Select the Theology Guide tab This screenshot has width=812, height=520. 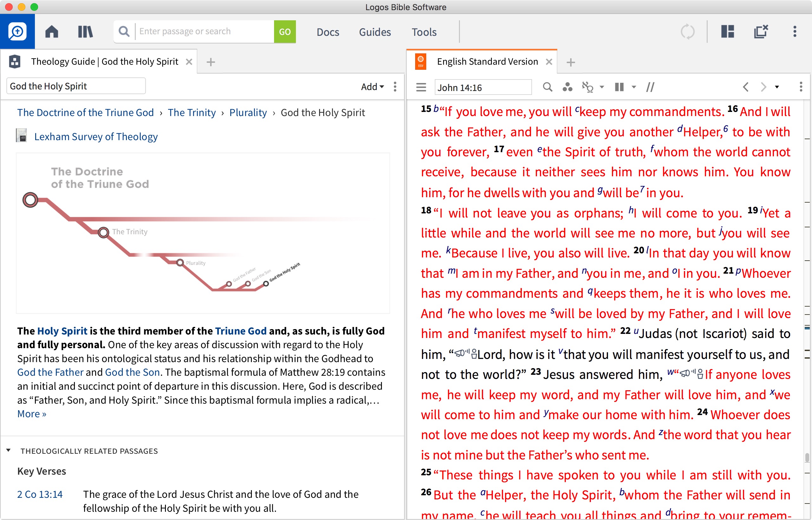tap(104, 62)
